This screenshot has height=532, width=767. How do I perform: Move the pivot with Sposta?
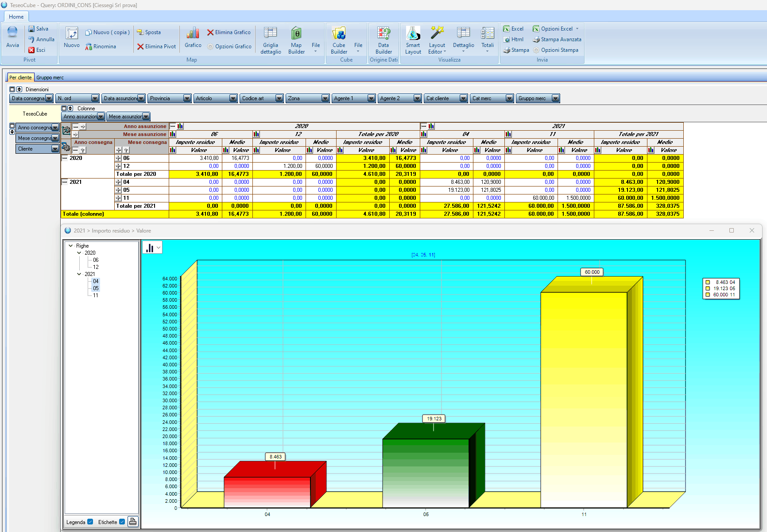[x=149, y=32]
